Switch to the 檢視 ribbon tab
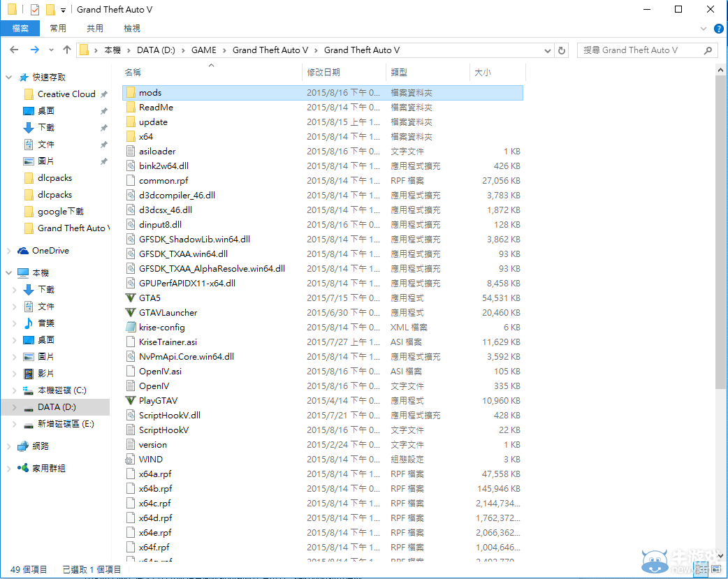This screenshot has width=728, height=579. [132, 29]
